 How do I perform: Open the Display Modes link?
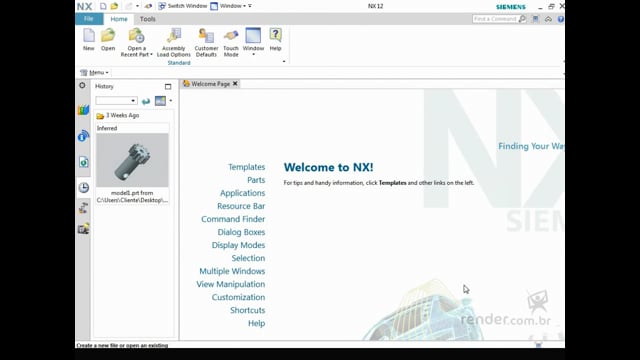[x=238, y=245]
